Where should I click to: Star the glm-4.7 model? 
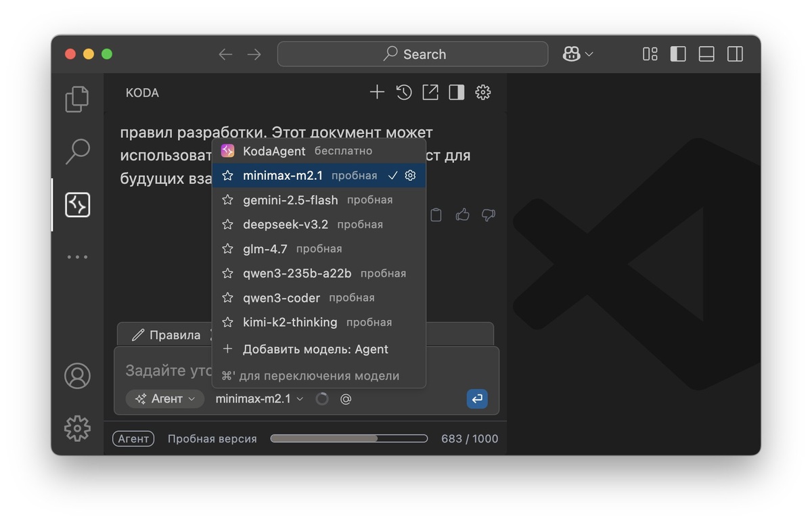coord(228,248)
